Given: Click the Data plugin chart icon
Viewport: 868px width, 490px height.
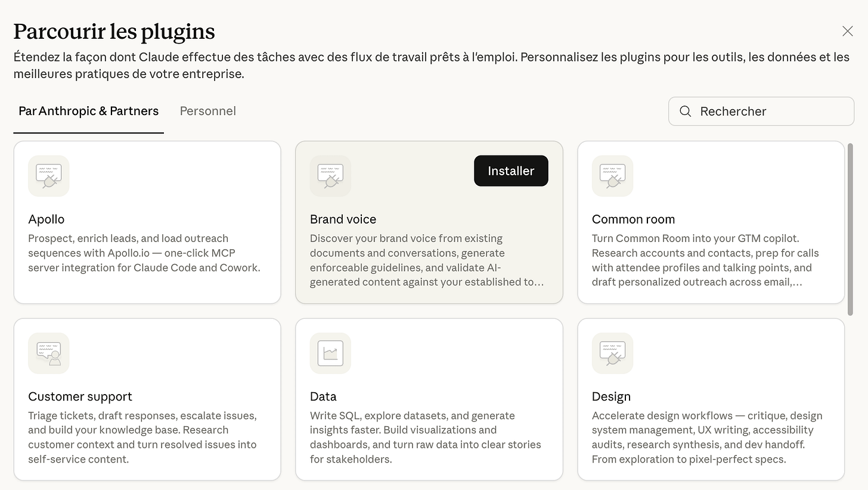Looking at the screenshot, I should (x=330, y=353).
